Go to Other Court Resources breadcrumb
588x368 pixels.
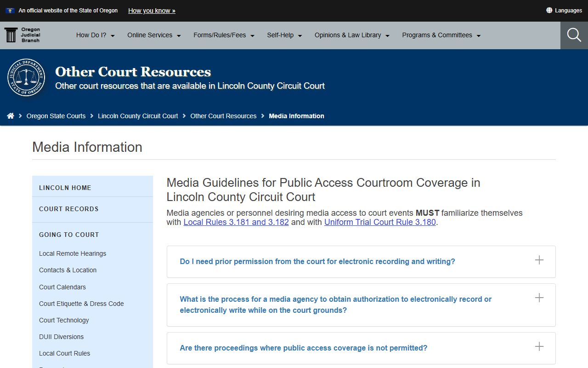[x=223, y=116]
